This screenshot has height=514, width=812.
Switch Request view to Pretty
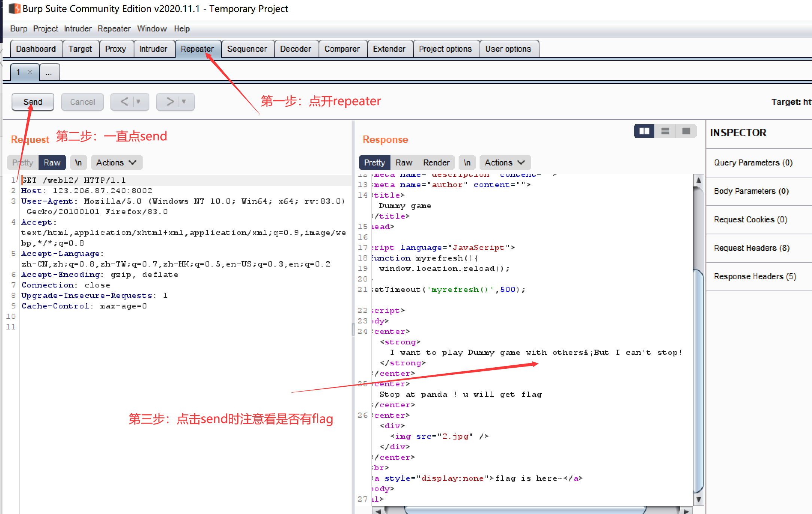23,162
